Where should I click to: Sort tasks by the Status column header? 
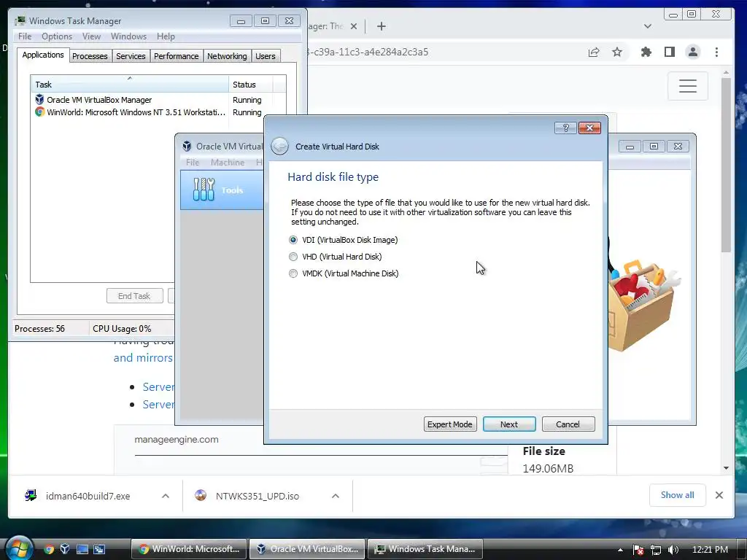[x=250, y=85]
